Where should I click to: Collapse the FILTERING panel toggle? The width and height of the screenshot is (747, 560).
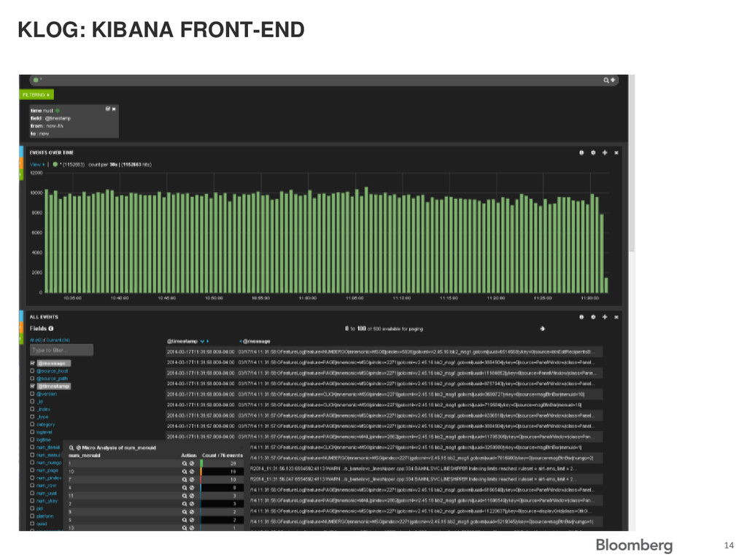tap(36, 95)
